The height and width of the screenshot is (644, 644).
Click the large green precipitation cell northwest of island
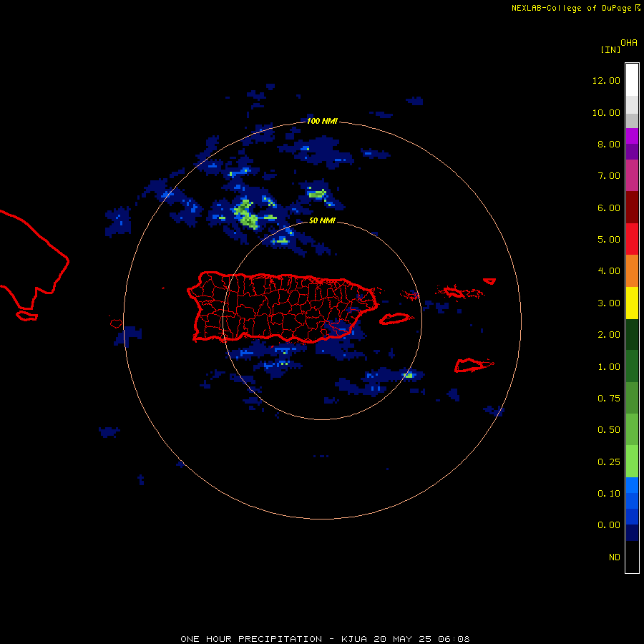click(x=246, y=214)
